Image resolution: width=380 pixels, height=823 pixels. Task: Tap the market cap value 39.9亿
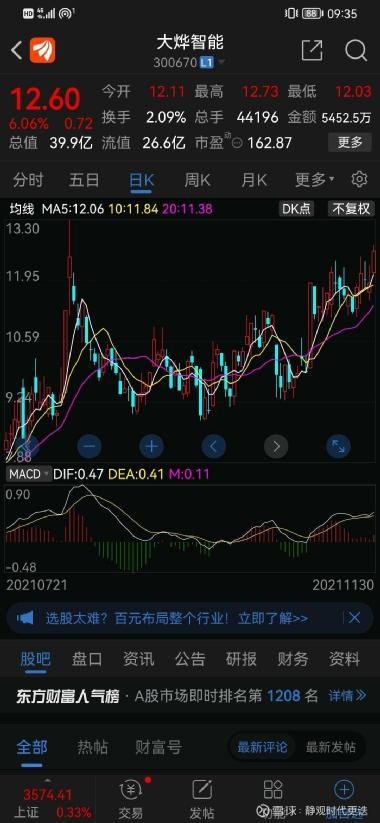pos(70,143)
